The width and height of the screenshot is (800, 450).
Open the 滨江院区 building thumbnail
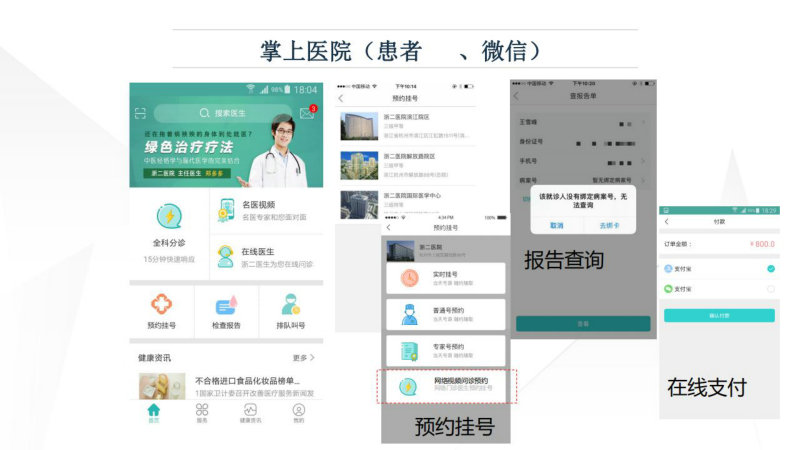tap(359, 126)
